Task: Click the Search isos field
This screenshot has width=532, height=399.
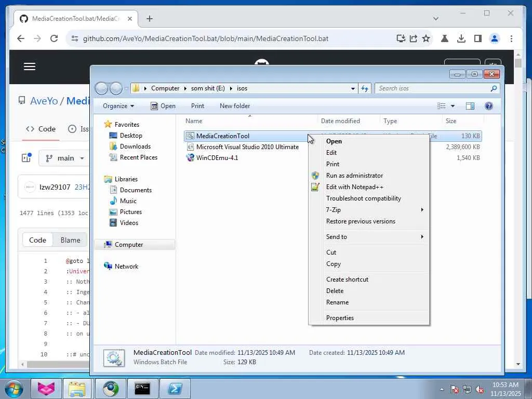Action: pyautogui.click(x=433, y=88)
